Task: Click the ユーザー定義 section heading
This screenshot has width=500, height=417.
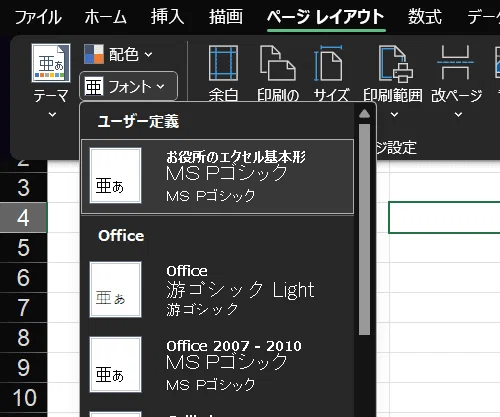Action: 138,121
